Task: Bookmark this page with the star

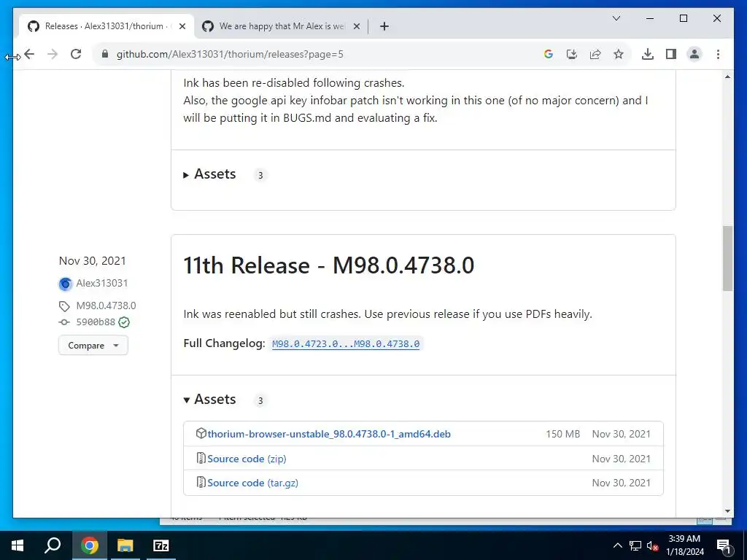Action: click(x=619, y=54)
